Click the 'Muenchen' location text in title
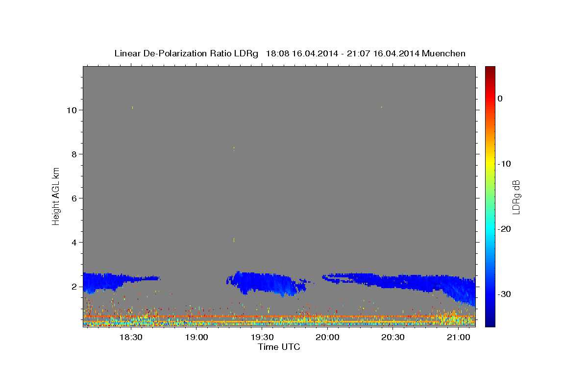 point(444,53)
